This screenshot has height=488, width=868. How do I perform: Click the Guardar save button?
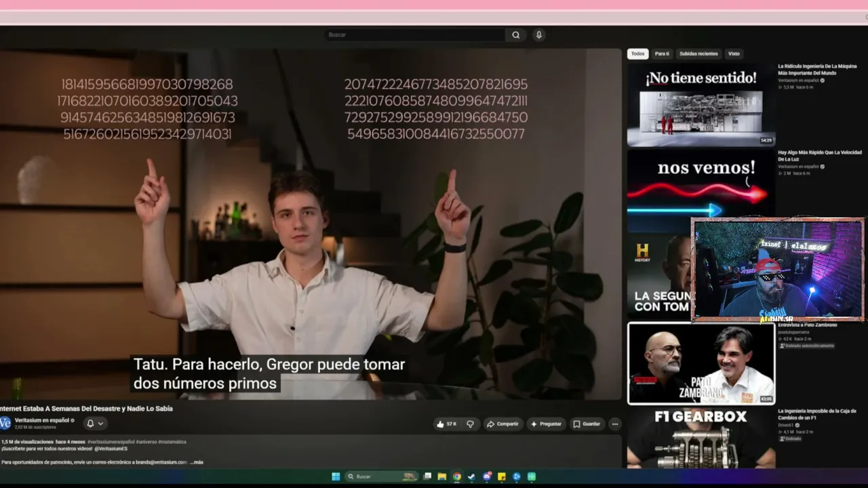pos(587,424)
